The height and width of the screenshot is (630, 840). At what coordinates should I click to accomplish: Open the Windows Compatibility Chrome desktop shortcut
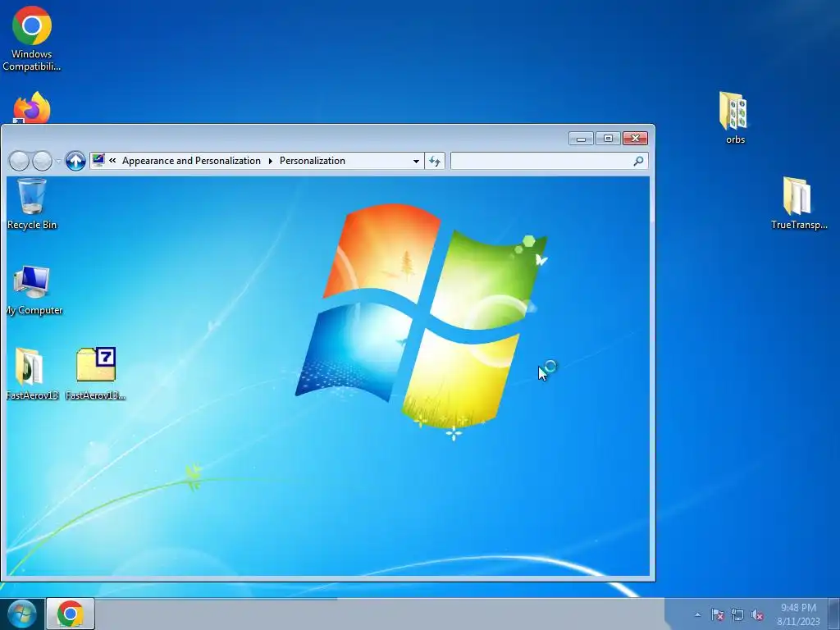[32, 39]
